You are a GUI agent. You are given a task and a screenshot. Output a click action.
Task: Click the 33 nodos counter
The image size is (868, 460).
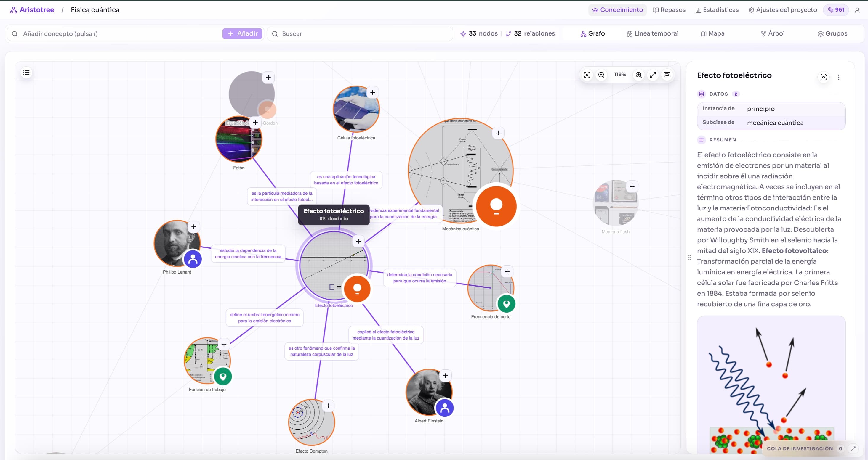tap(479, 34)
